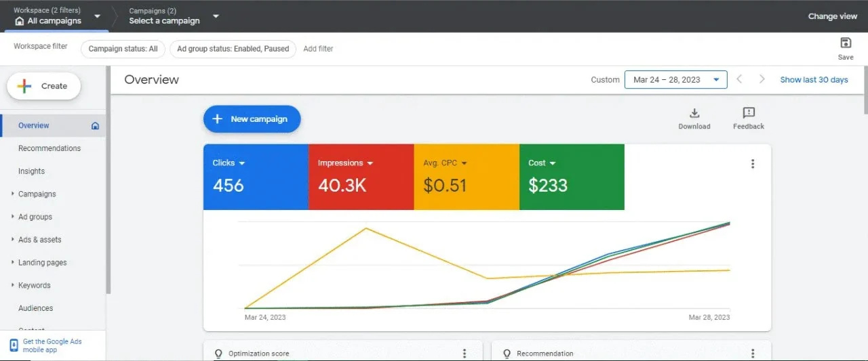868x361 pixels.
Task: Click Show last 30 days link
Action: [x=814, y=79]
